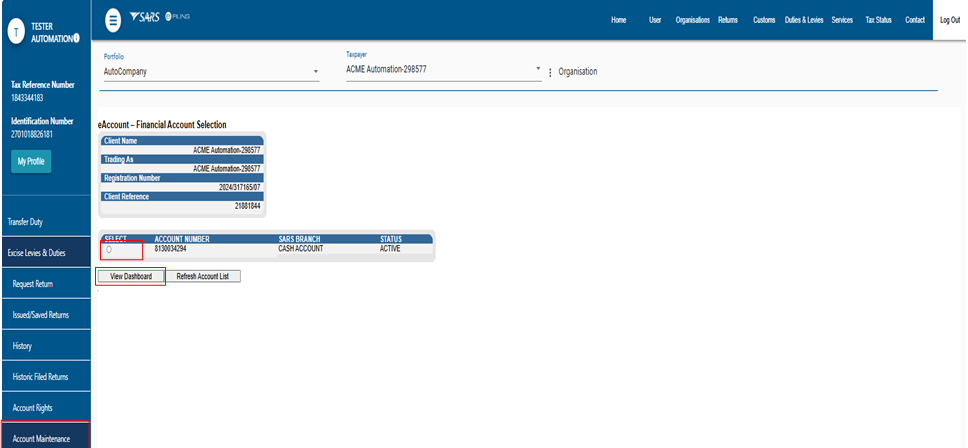Open three-dot menu beside Organisation
968x448 pixels.
tap(550, 72)
